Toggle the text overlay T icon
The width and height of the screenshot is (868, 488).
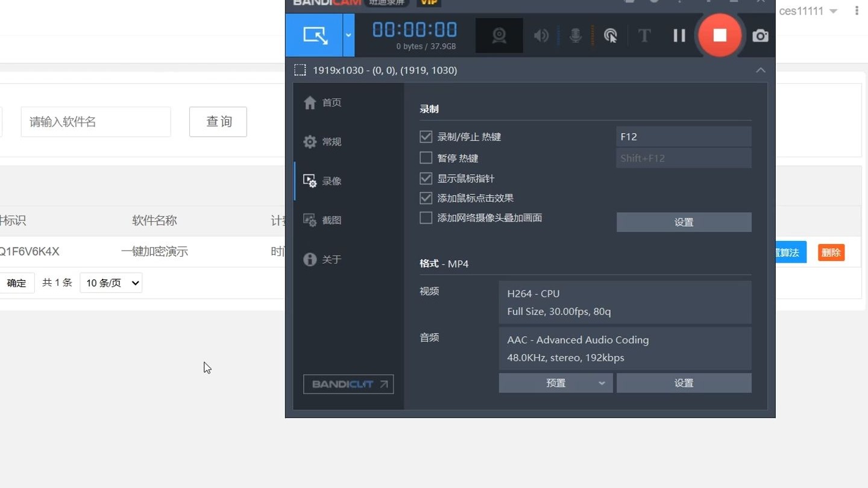[644, 36]
